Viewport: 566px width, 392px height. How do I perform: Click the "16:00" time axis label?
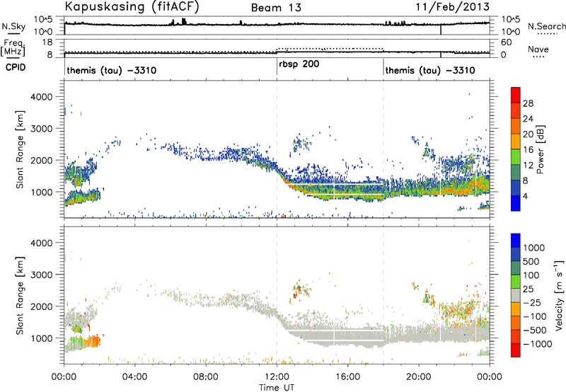pos(347,377)
